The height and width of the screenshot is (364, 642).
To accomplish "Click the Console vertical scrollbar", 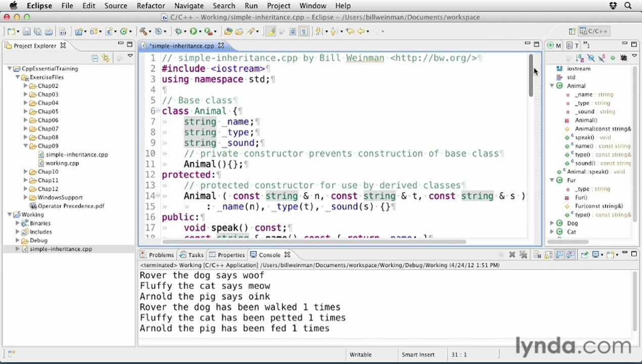I will tap(634, 301).
